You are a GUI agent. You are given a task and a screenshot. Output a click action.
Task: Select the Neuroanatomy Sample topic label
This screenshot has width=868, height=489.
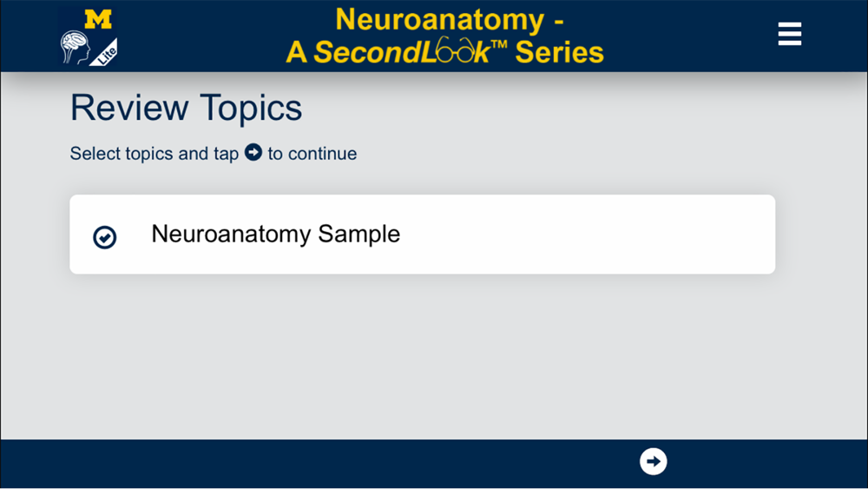276,234
